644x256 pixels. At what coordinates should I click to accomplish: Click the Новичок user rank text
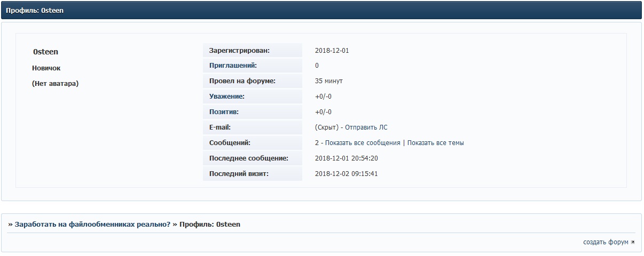tap(46, 68)
